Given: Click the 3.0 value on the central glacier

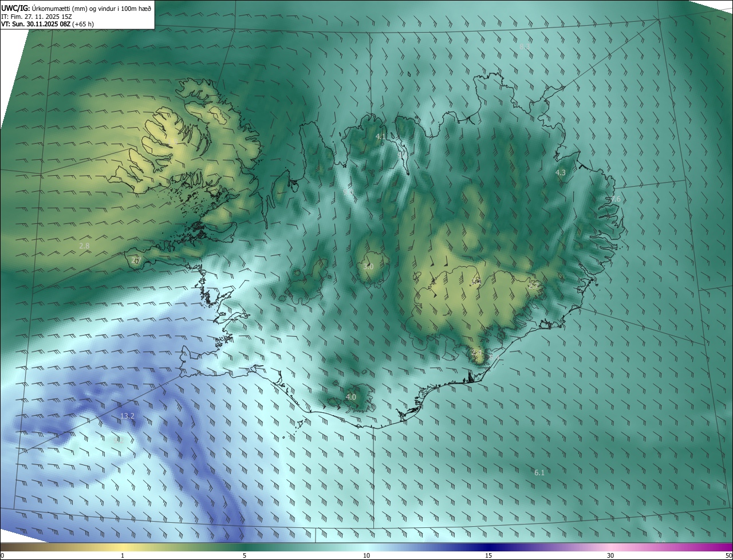Looking at the screenshot, I should 368,266.
